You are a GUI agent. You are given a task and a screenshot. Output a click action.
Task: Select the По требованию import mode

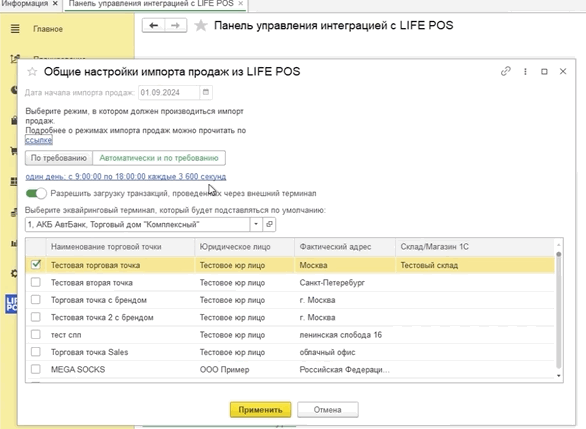point(59,158)
